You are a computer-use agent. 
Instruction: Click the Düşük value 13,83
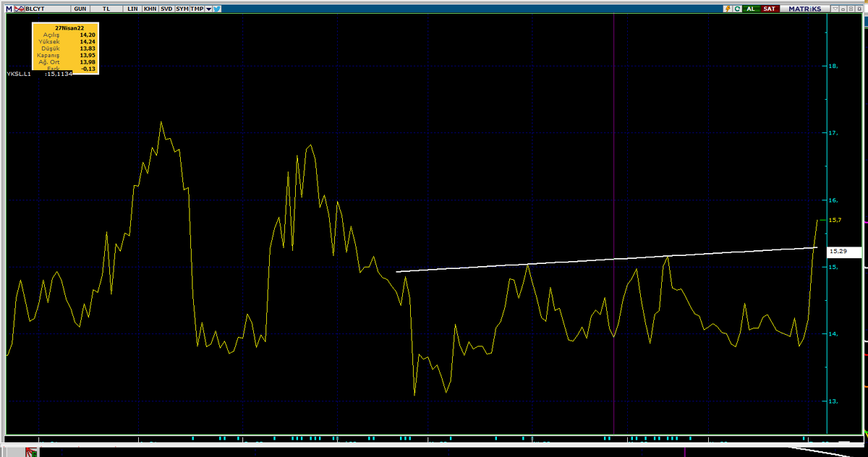click(88, 48)
